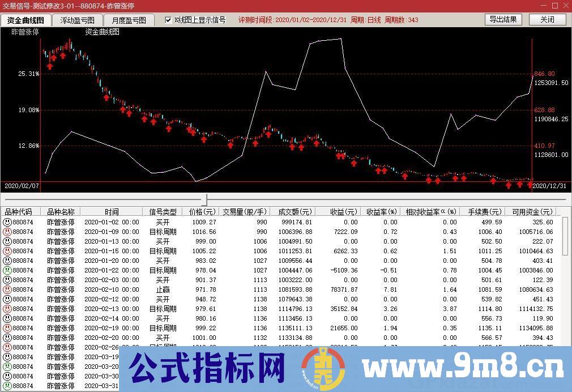Select the turnover cell 1135111.13

point(295,328)
